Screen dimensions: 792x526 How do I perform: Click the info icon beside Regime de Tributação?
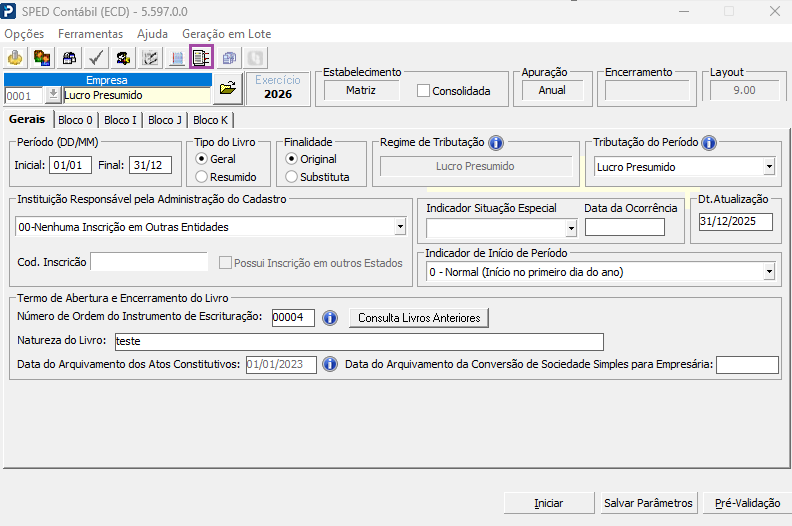[496, 143]
